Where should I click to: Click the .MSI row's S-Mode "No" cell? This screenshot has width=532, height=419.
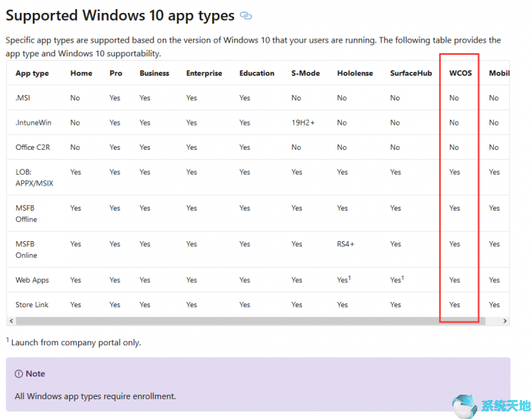coord(296,98)
